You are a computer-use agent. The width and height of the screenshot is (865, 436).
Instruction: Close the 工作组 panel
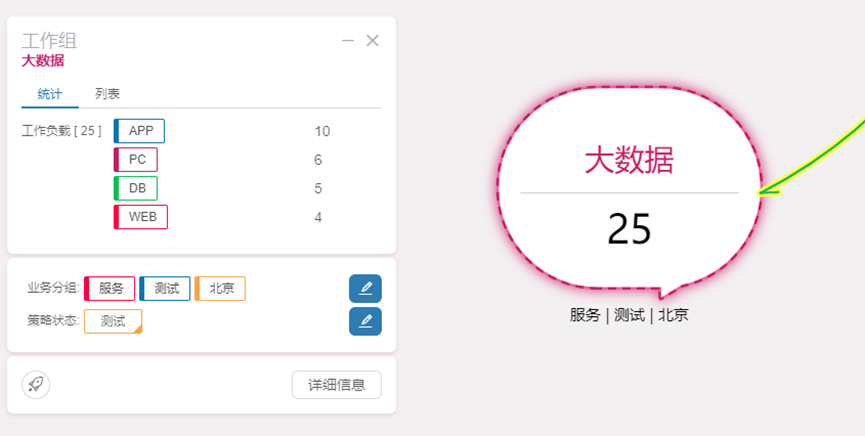(373, 41)
